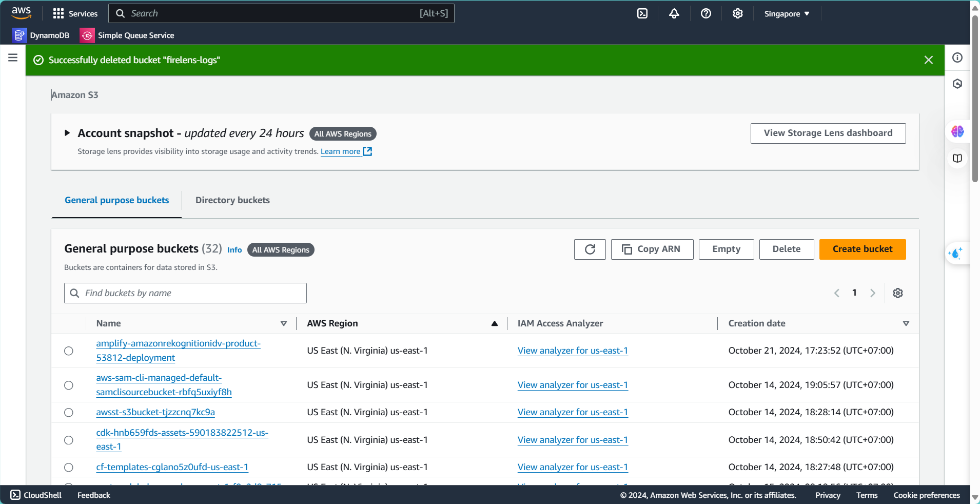This screenshot has height=504, width=980.
Task: Open the Info link beside bucket count
Action: pos(234,250)
